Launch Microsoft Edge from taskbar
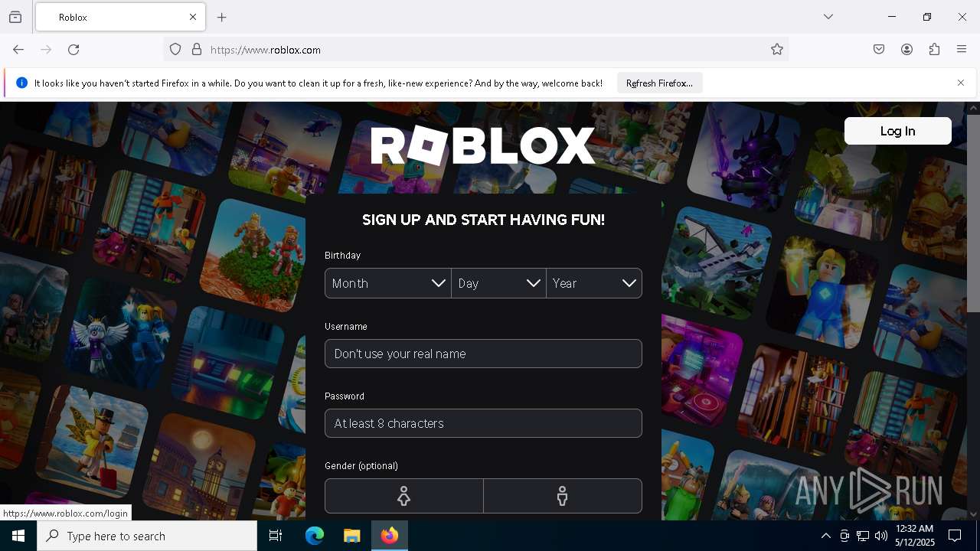The image size is (980, 551). click(x=315, y=536)
